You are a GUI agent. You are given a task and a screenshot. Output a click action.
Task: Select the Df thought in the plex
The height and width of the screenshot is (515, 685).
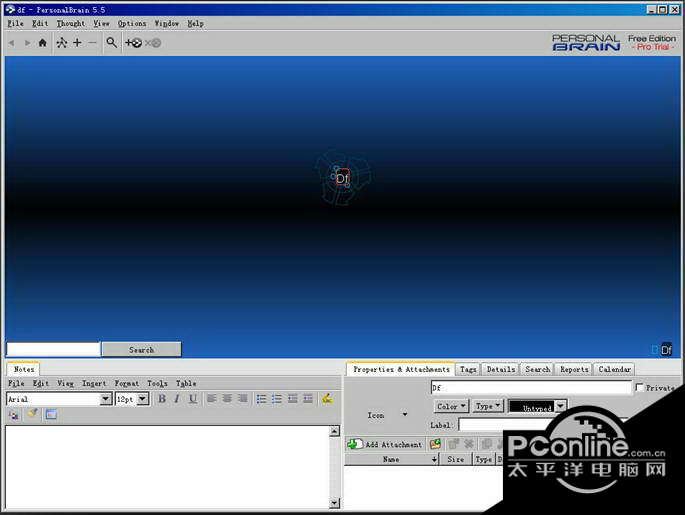point(342,178)
